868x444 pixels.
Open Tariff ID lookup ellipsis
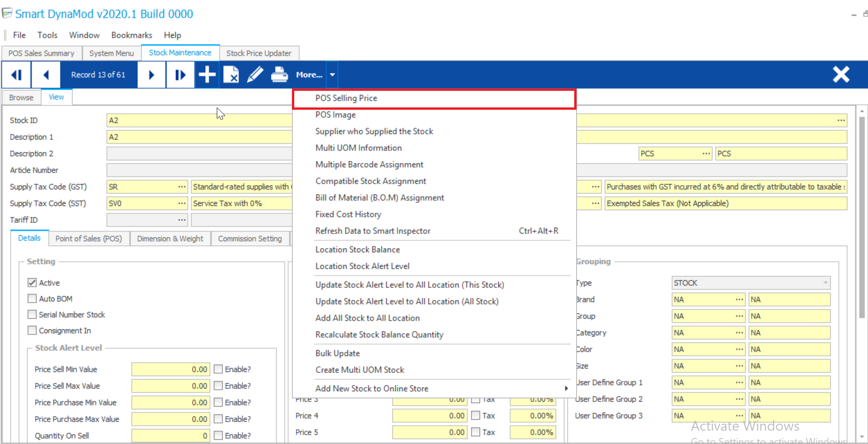[182, 220]
